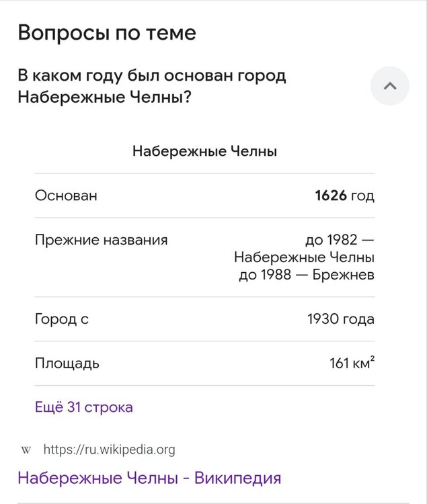Collapse the Набережные Челны question chevron
The width and height of the screenshot is (427, 504).
[390, 86]
